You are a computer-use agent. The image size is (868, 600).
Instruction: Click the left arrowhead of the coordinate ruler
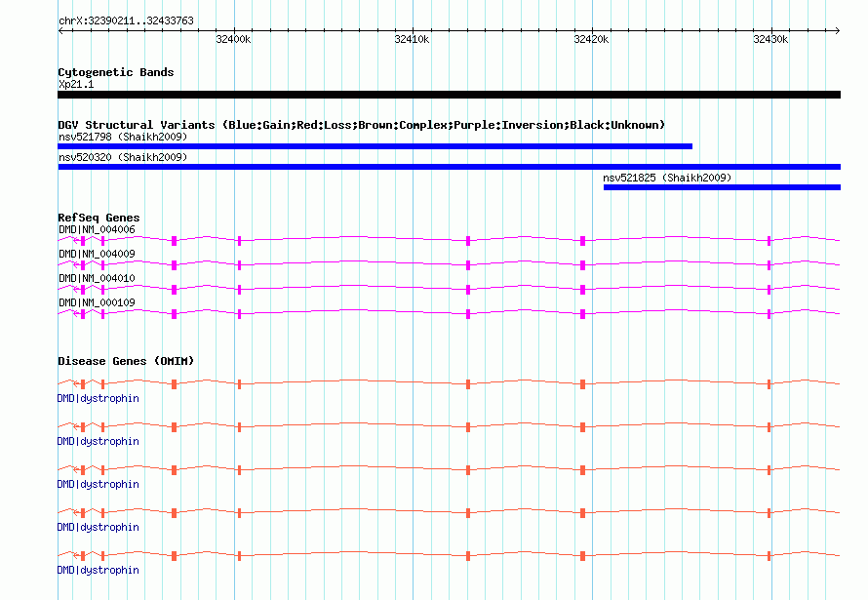60,31
